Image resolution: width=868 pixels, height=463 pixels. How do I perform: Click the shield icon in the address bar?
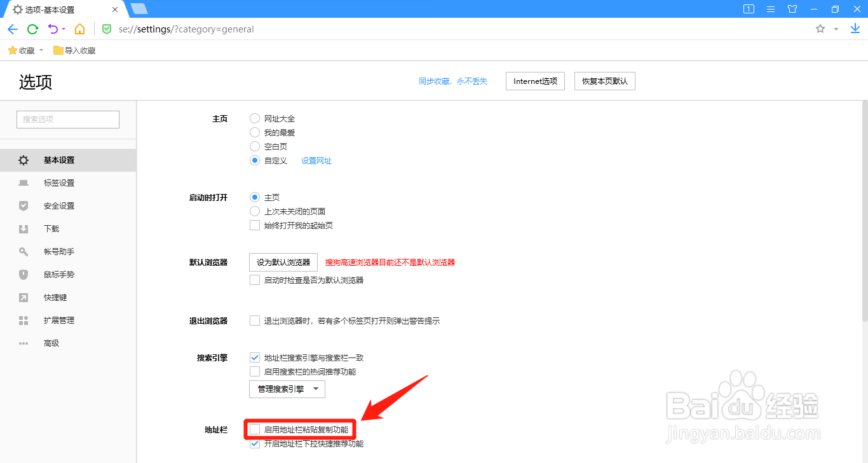point(106,29)
